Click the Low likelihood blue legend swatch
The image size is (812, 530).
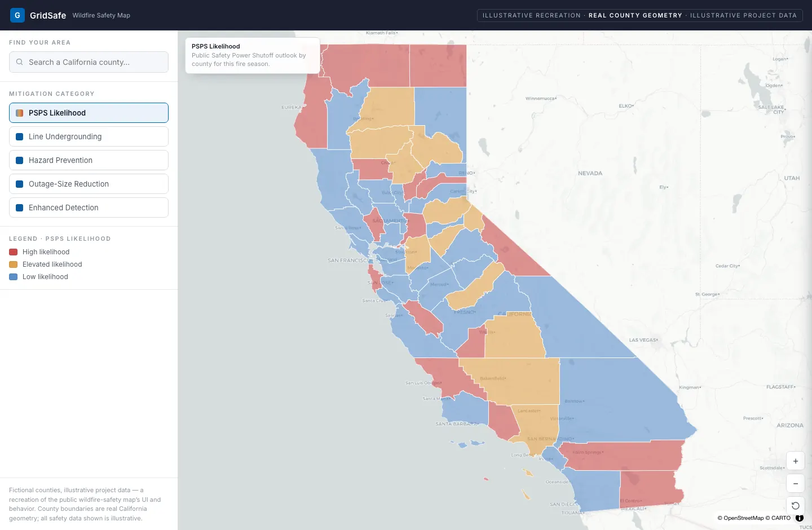click(14, 277)
